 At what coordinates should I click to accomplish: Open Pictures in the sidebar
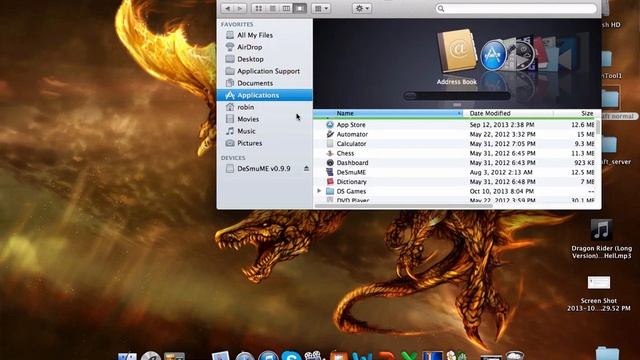pos(264,143)
